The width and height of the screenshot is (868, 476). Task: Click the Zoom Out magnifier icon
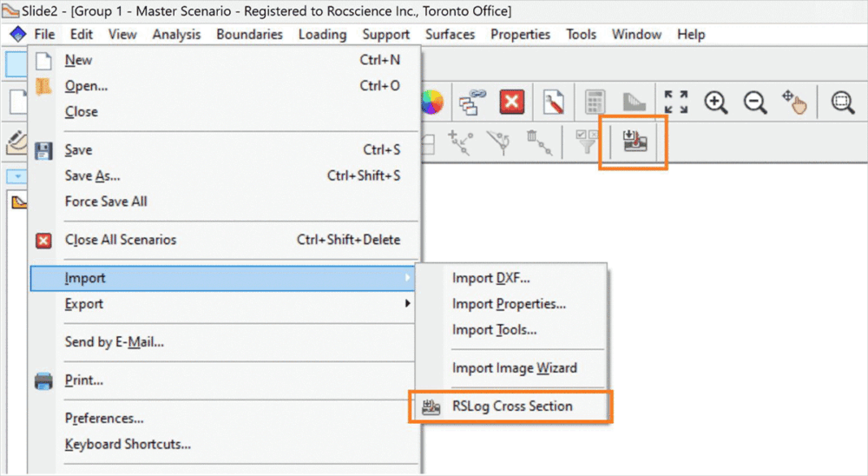pyautogui.click(x=756, y=102)
